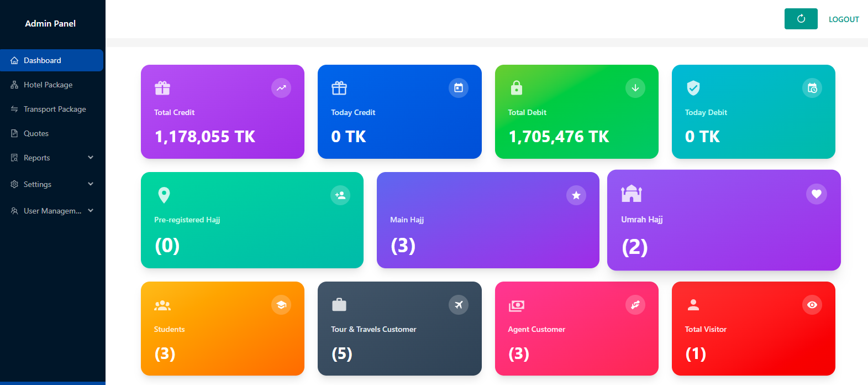868x385 pixels.
Task: Click the down arrow icon on Total Debit
Action: click(635, 88)
